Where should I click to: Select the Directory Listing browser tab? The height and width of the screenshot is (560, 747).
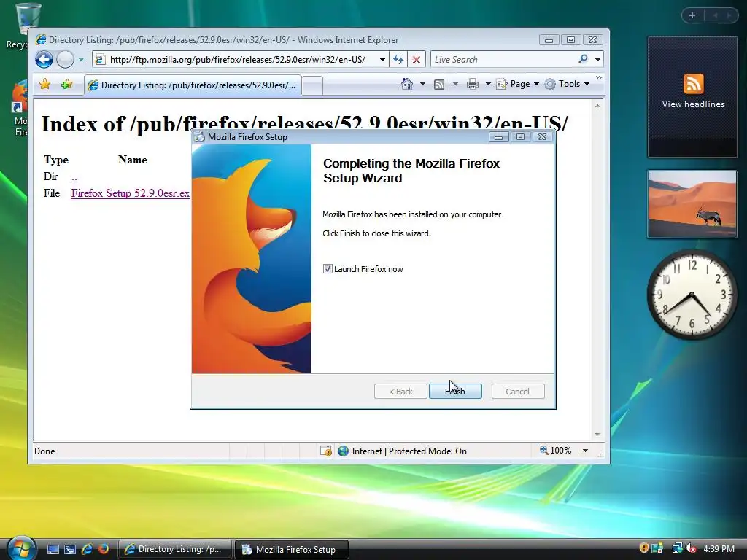coord(193,85)
